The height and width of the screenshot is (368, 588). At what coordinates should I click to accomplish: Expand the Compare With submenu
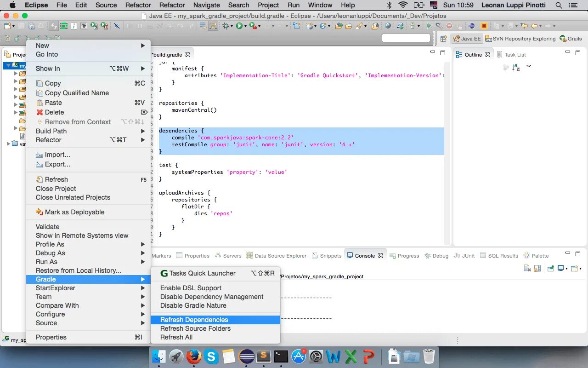88,305
